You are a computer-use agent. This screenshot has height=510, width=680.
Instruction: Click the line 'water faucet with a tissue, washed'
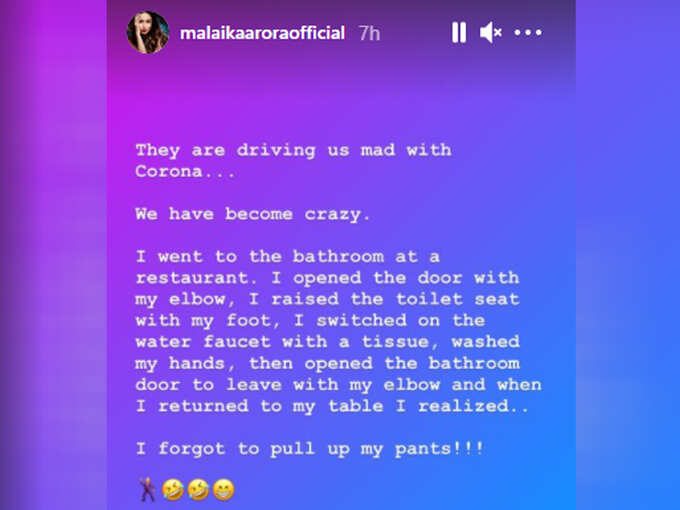click(327, 342)
